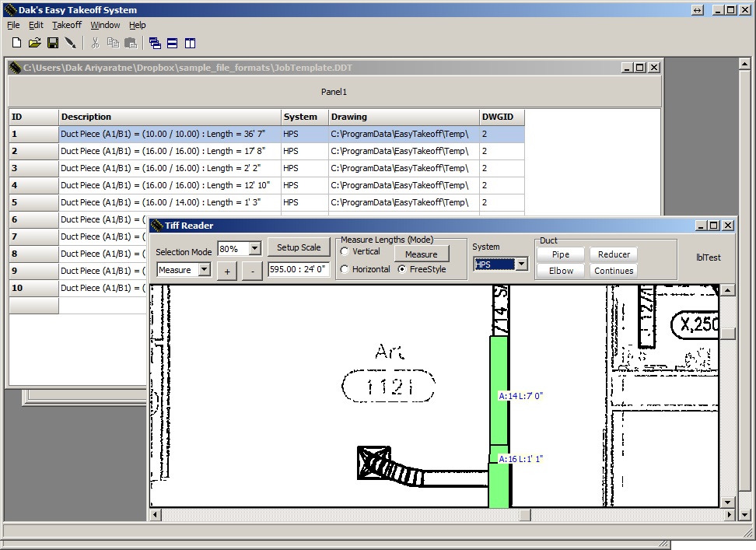
Task: Open the System HPS dropdown
Action: pyautogui.click(x=521, y=264)
